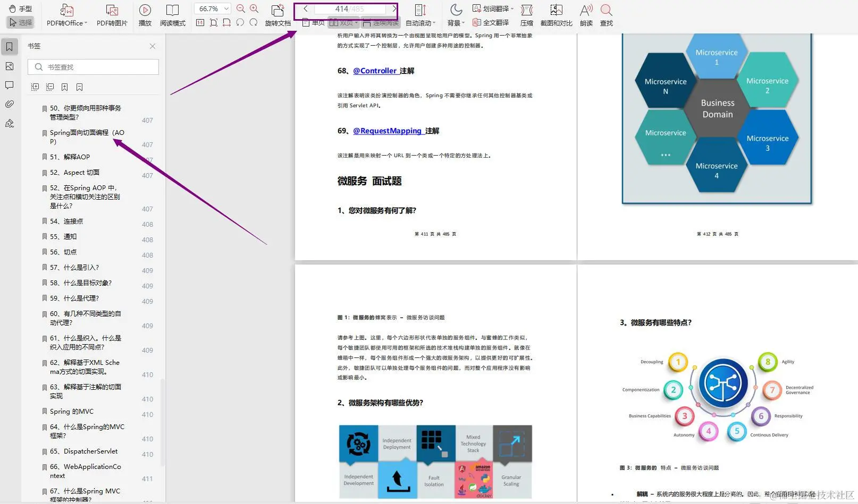Open bookmark 56、切点

click(x=63, y=252)
